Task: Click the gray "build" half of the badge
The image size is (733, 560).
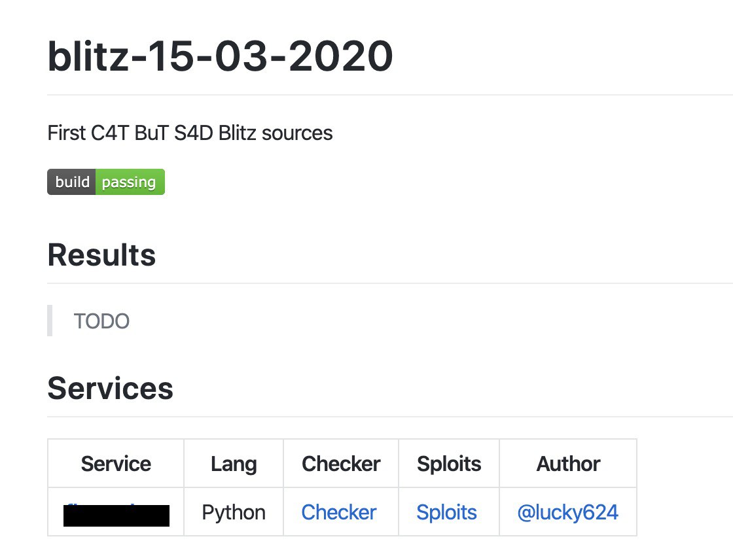Action: click(x=72, y=182)
